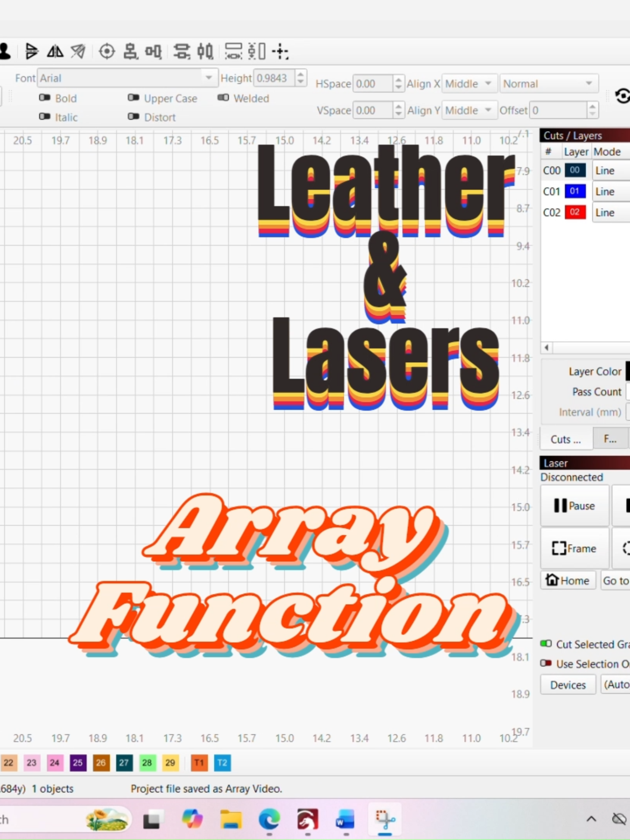The width and height of the screenshot is (630, 840).
Task: Click the align centers target icon
Action: [107, 51]
